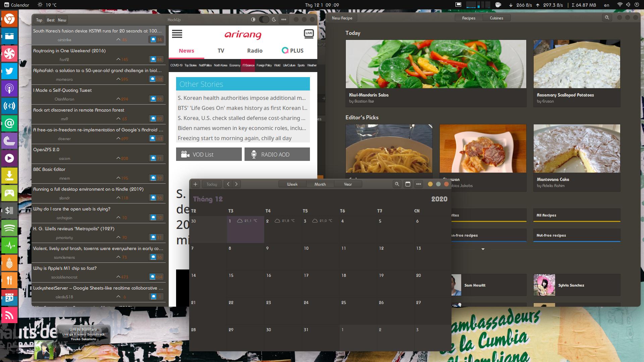This screenshot has height=362, width=644.
Task: Open the Rosemary Scalloped Potatoes recipe card
Action: pyautogui.click(x=577, y=73)
